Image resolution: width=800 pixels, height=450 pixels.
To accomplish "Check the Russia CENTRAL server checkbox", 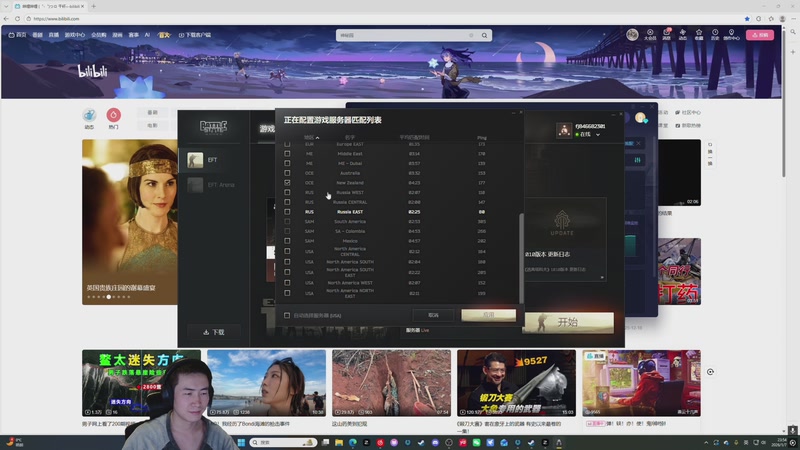I will click(287, 202).
